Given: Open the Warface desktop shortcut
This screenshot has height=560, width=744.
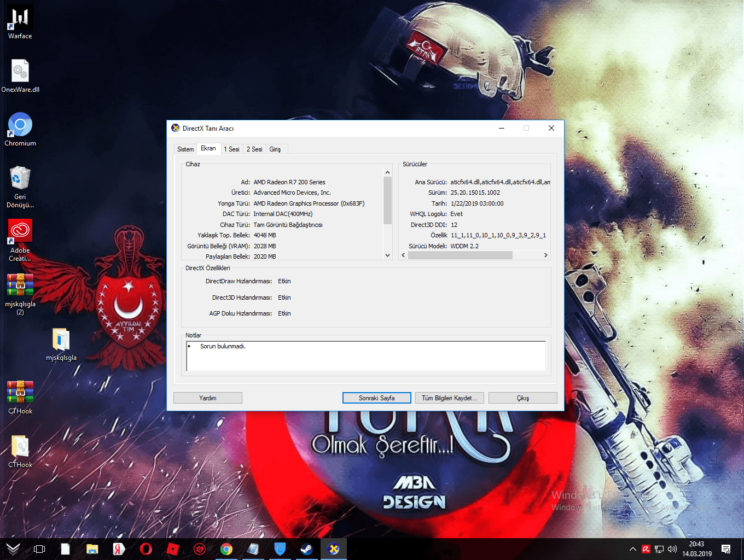Looking at the screenshot, I should [x=20, y=22].
